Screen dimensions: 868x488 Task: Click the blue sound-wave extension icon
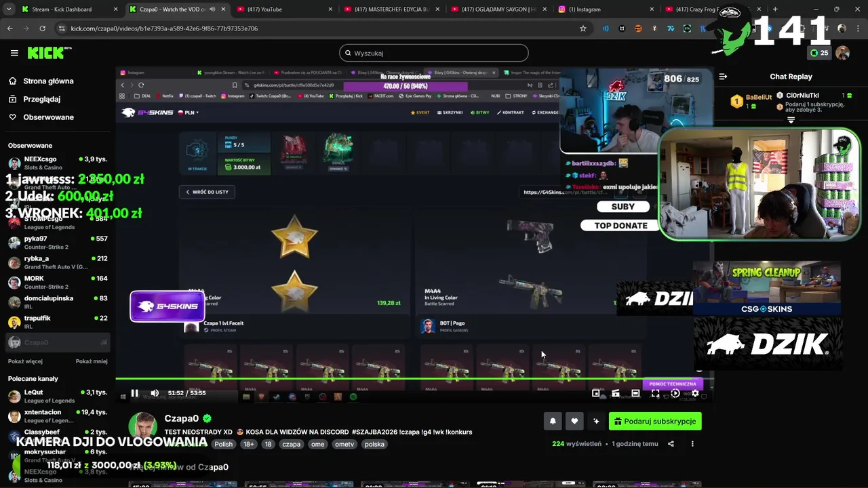(606, 28)
